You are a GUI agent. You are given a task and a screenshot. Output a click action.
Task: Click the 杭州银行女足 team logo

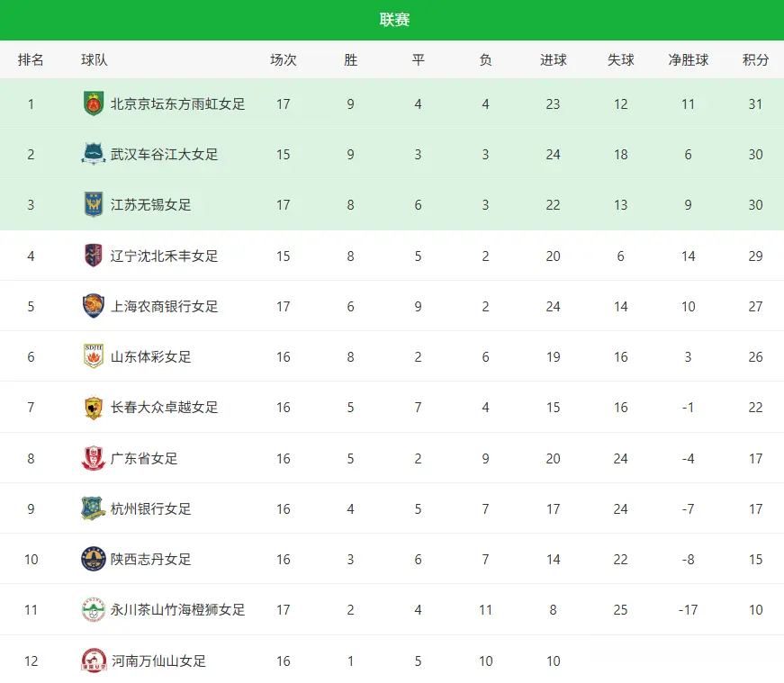(x=94, y=508)
